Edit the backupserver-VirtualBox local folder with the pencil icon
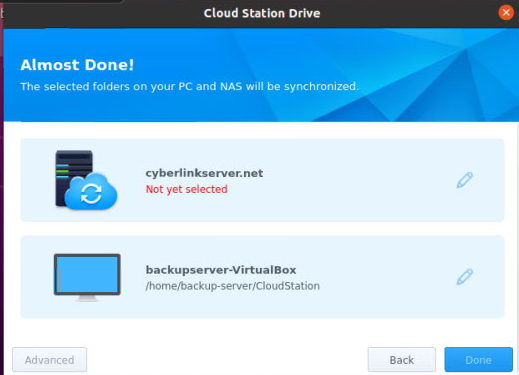Screen dimensions: 519x375 pyautogui.click(x=464, y=277)
